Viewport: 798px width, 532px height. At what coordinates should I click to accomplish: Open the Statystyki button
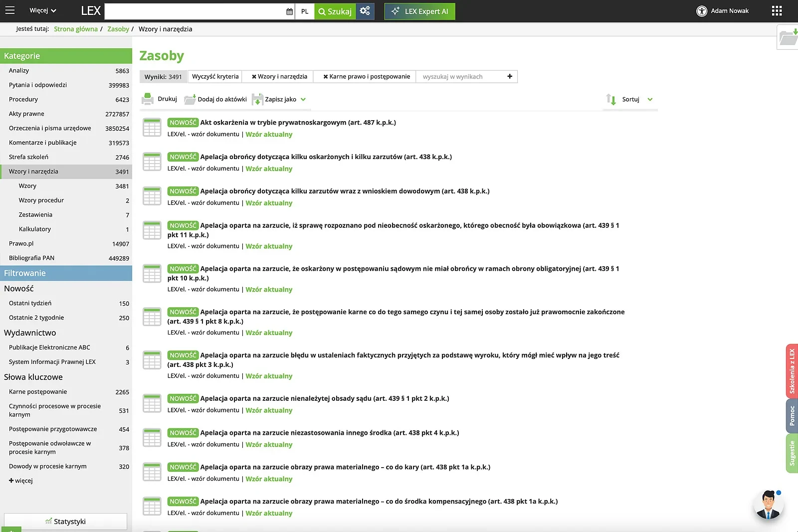pyautogui.click(x=66, y=521)
